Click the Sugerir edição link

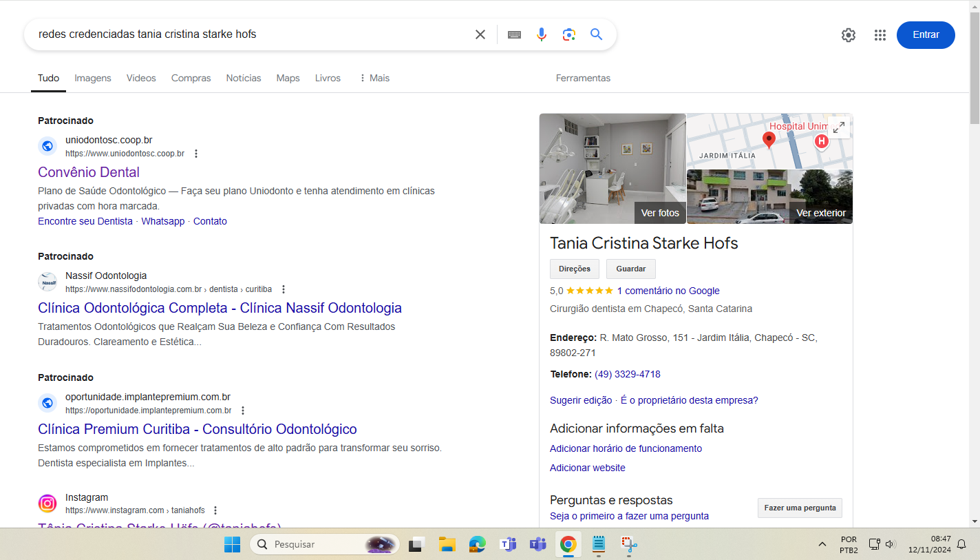[x=581, y=400]
